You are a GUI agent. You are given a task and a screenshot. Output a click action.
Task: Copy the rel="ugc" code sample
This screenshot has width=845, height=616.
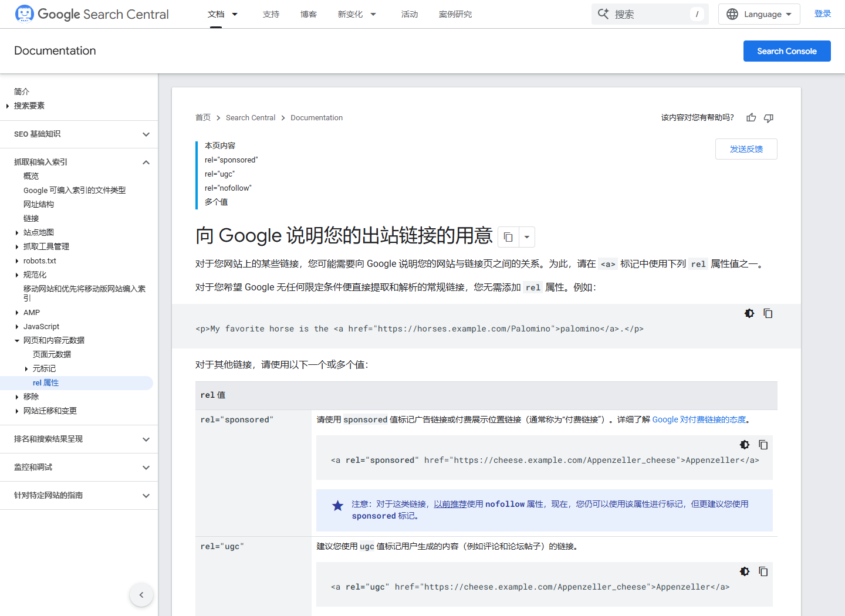point(763,571)
